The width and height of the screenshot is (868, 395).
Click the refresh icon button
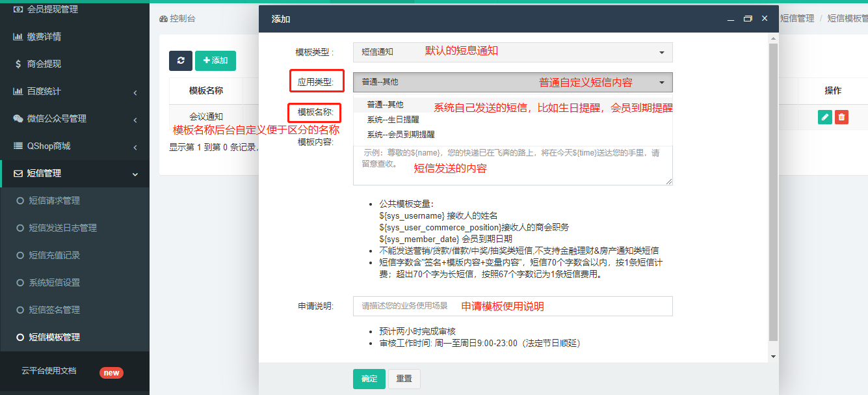click(180, 61)
